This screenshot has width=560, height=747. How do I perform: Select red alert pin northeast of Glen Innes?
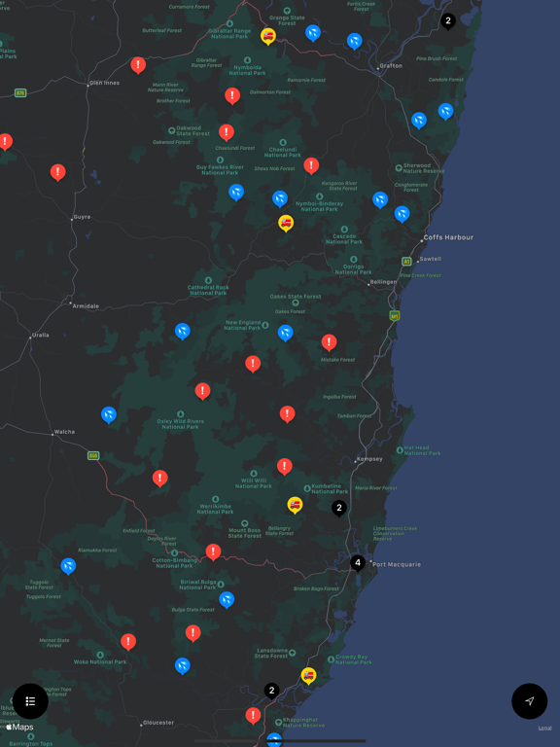138,65
